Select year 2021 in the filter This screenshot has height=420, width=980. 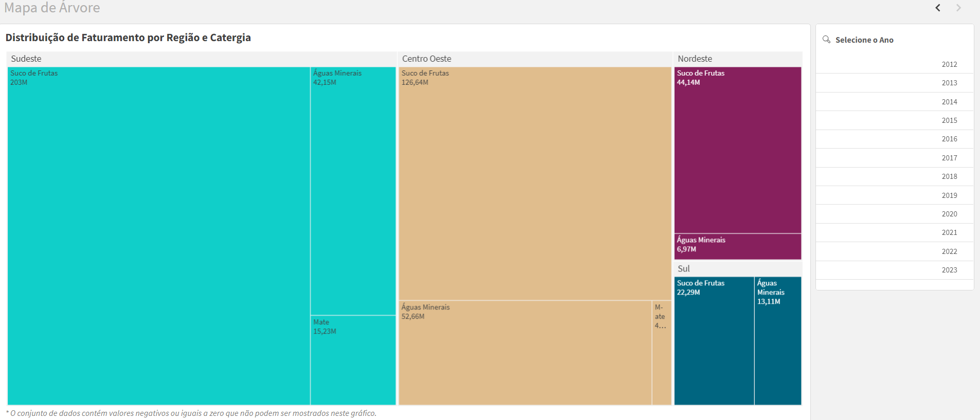click(x=895, y=232)
